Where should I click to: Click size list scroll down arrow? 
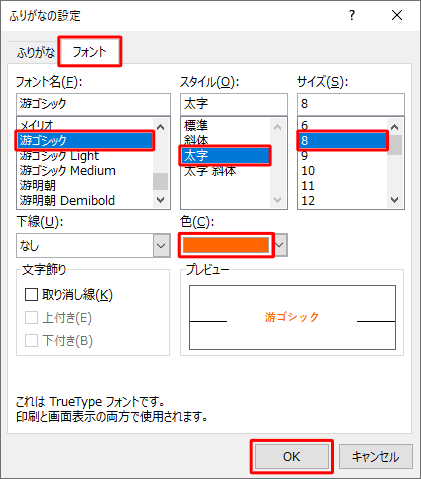pyautogui.click(x=395, y=200)
